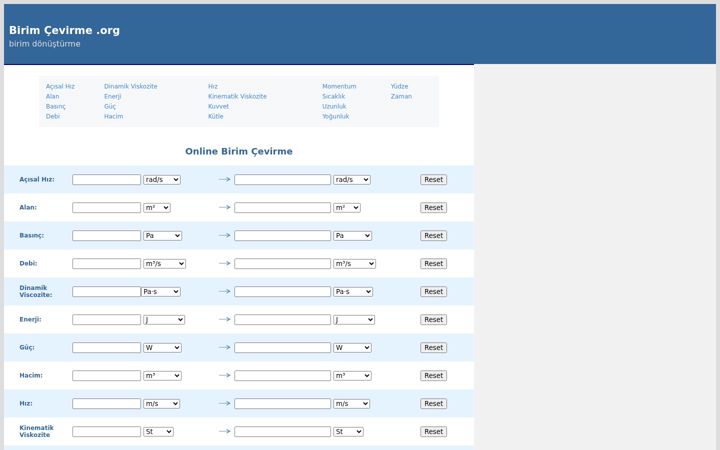Open Debi target m³/s dropdown

click(354, 264)
